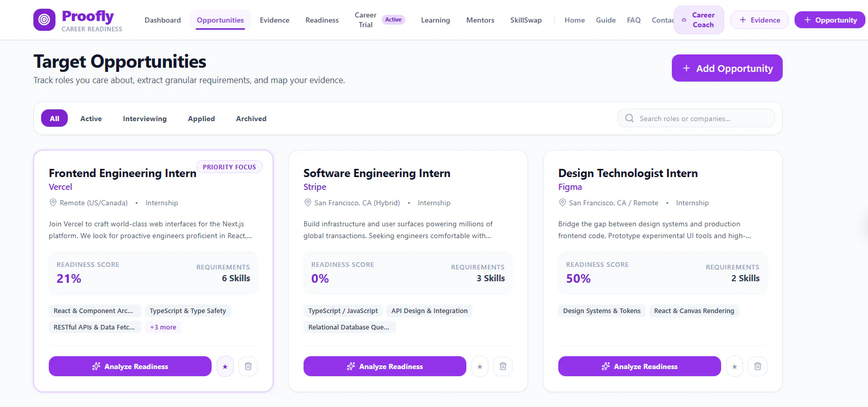Open the Readiness nav item
Image resolution: width=868 pixels, height=407 pixels.
pos(322,20)
